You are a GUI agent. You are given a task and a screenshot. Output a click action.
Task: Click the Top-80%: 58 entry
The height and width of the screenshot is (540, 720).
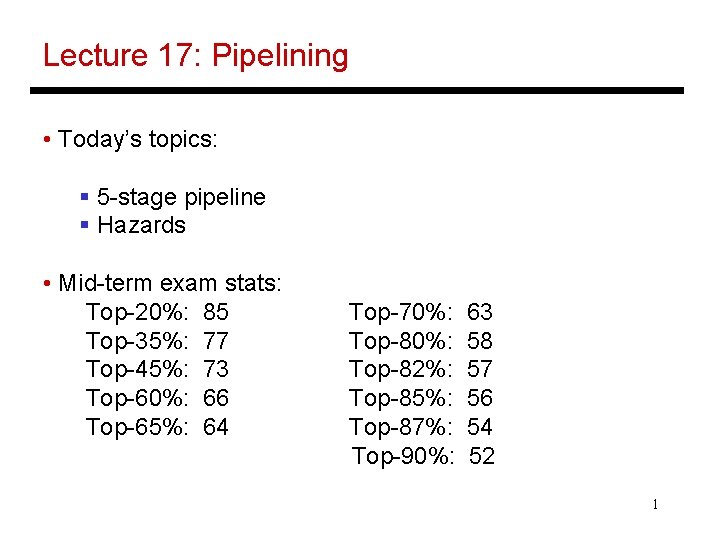pos(421,341)
